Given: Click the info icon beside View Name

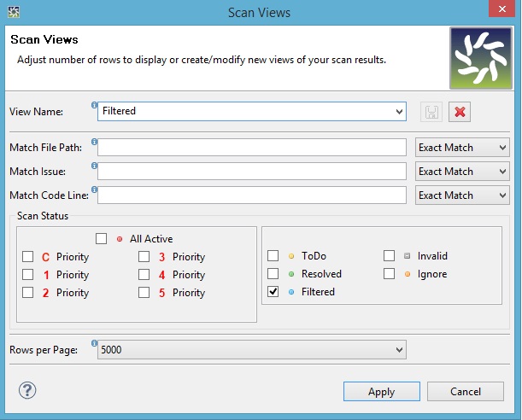Looking at the screenshot, I should pos(94,106).
